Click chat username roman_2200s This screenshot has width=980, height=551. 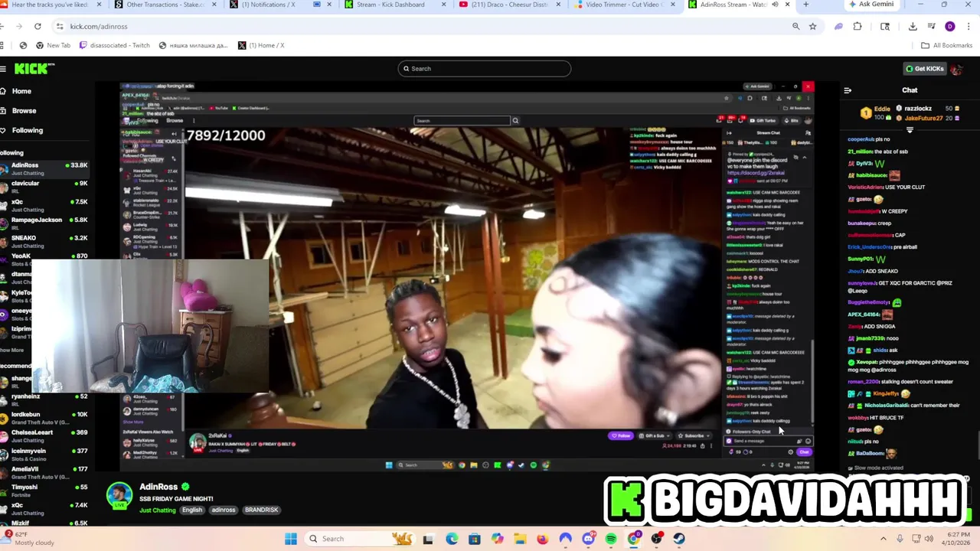pyautogui.click(x=863, y=381)
